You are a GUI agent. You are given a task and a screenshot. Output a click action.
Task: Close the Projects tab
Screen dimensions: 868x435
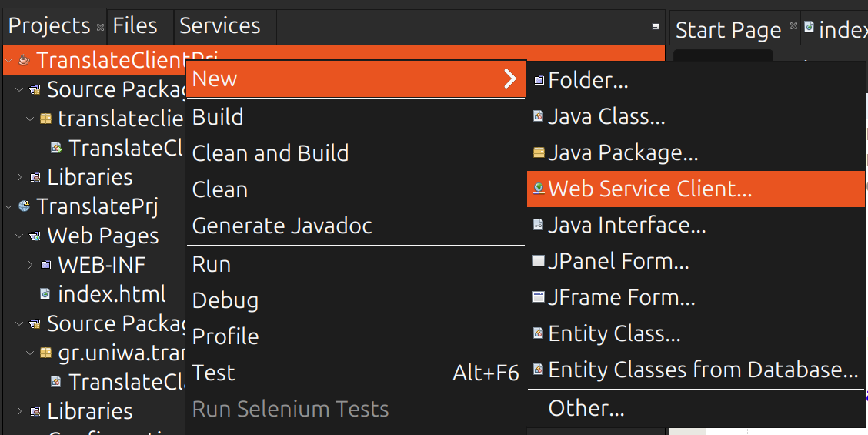tap(100, 27)
